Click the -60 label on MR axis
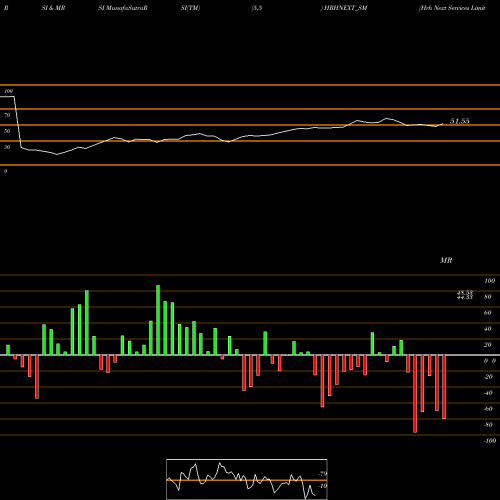The image size is (500, 500). [x=488, y=409]
